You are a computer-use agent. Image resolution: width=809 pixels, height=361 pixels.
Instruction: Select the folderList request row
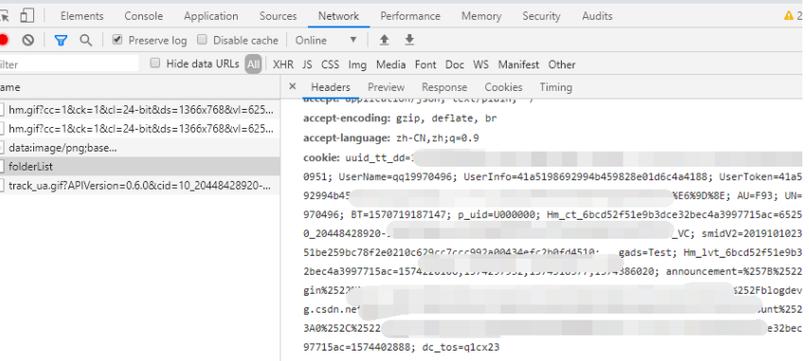[139, 167]
